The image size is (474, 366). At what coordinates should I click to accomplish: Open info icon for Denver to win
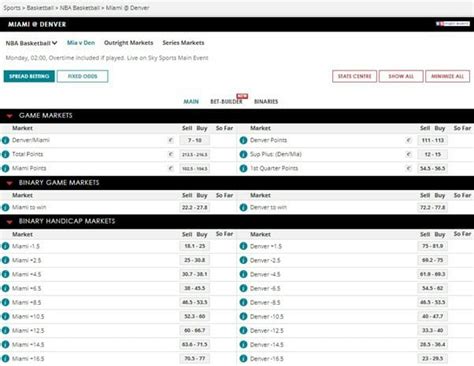click(243, 207)
